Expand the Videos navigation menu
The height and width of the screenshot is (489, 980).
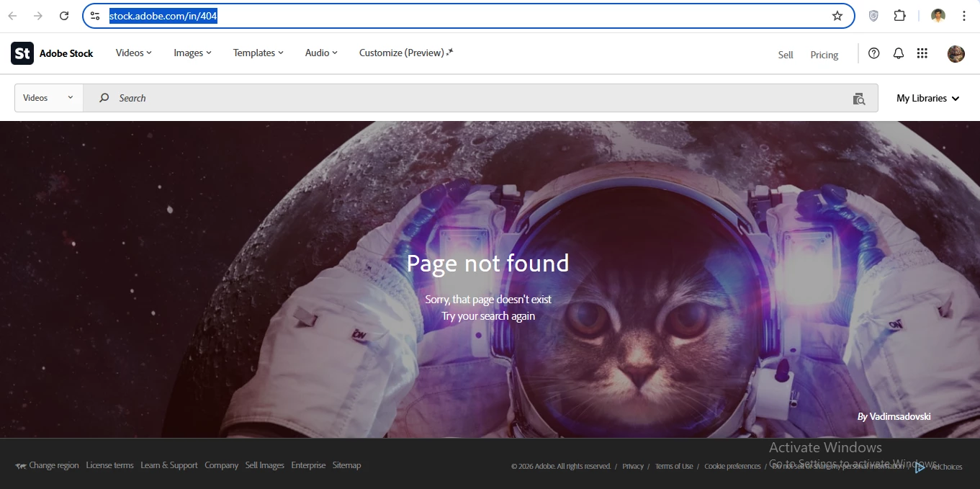pyautogui.click(x=134, y=53)
